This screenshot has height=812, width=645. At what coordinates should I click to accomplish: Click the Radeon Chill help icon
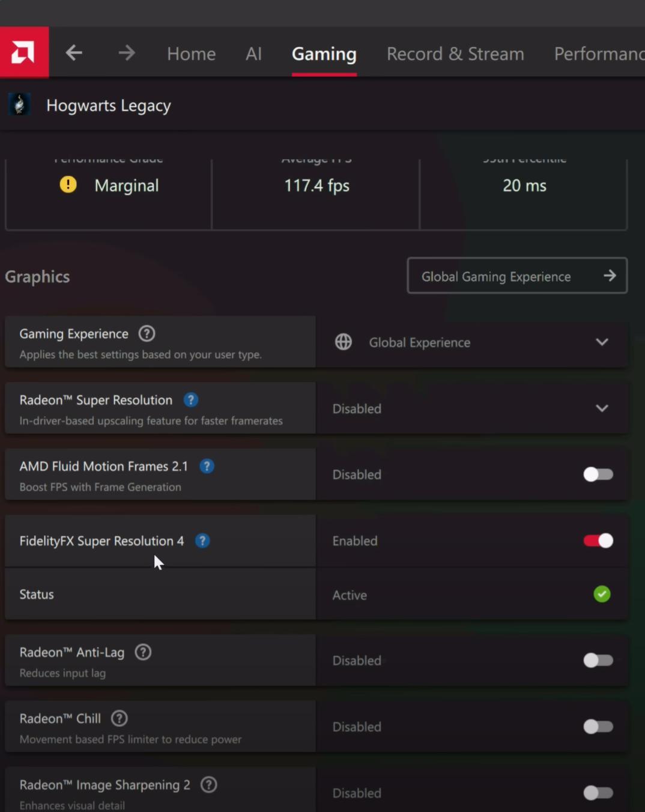[118, 718]
